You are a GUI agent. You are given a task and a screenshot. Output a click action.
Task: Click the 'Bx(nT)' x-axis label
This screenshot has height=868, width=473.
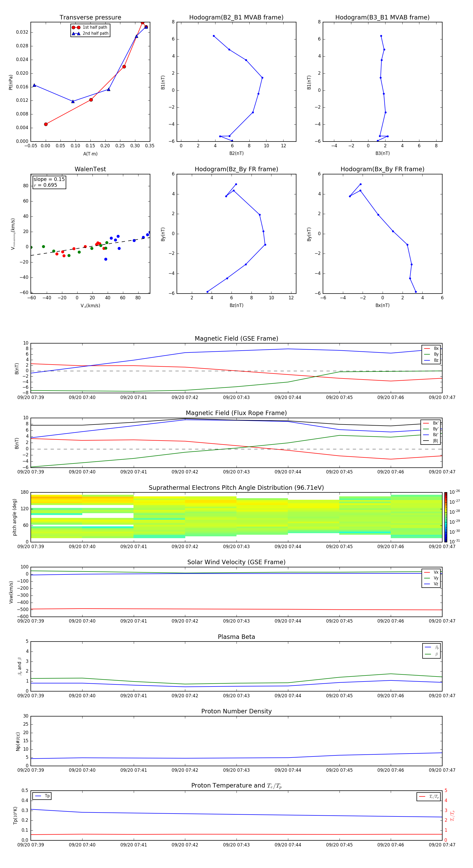[x=382, y=305]
